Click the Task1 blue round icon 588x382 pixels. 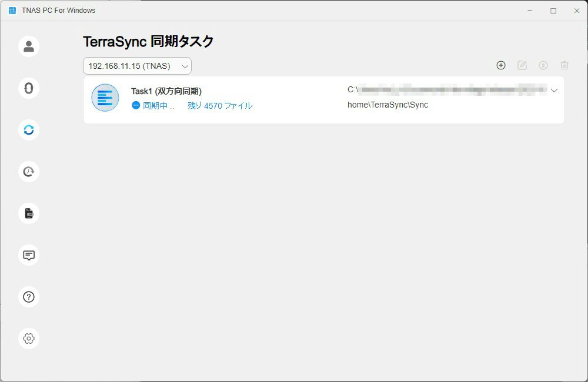[x=105, y=98]
